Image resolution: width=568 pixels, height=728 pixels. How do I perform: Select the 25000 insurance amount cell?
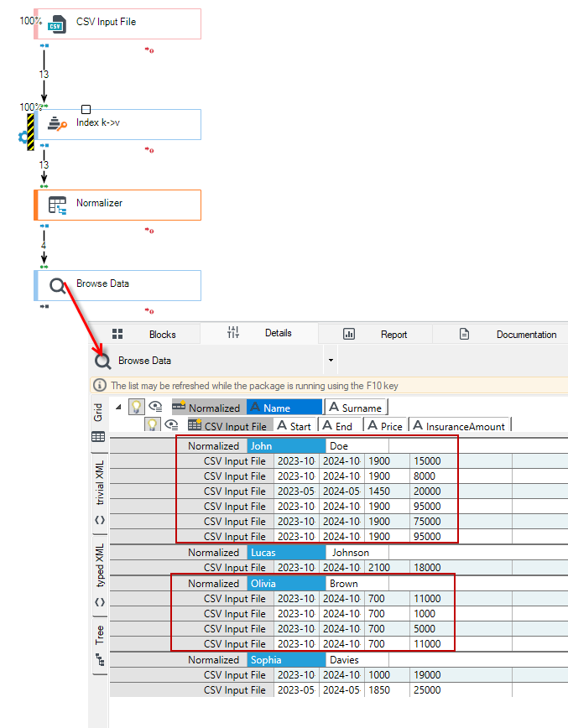461,690
